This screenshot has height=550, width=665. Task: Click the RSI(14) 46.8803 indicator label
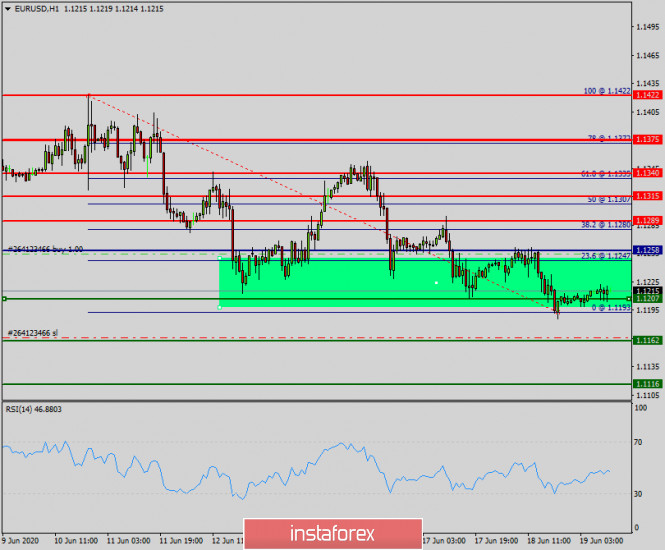point(34,409)
